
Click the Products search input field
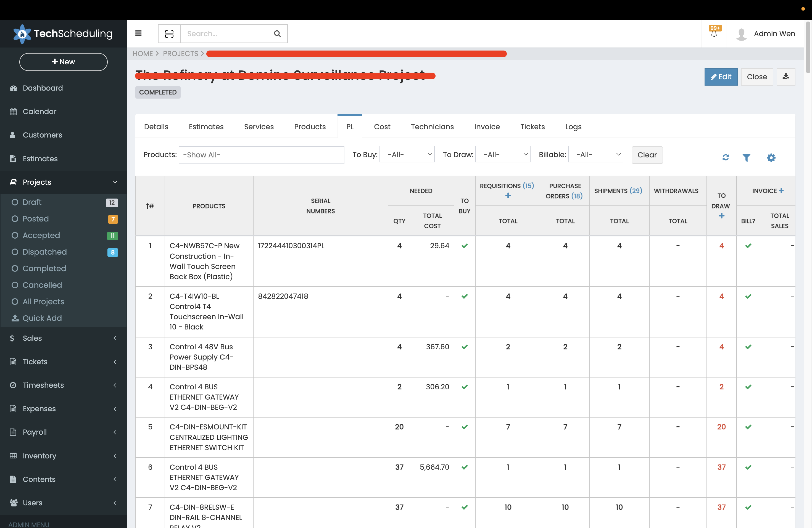[262, 154]
